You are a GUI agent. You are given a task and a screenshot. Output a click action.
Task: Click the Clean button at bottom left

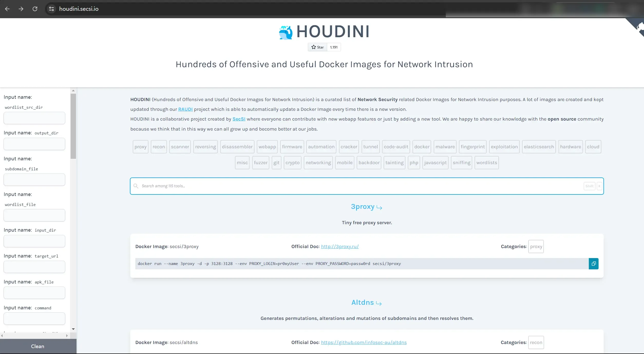tap(37, 346)
